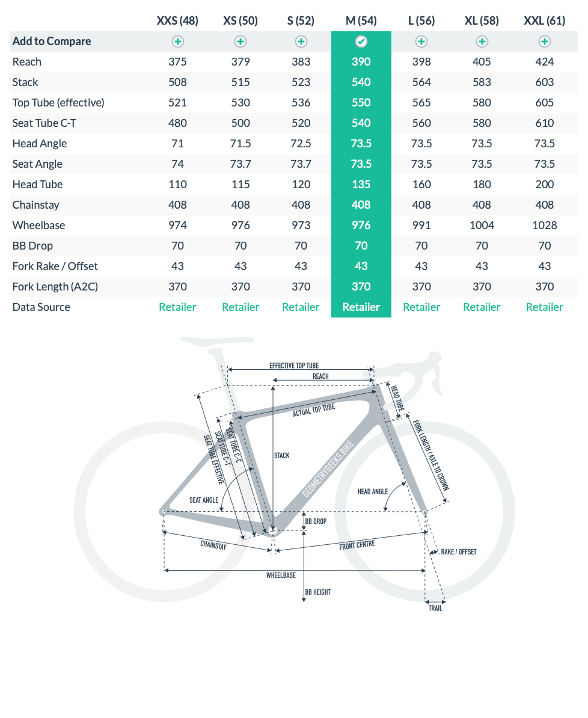The image size is (588, 718).
Task: Add L (56) size to compare
Action: [x=421, y=41]
